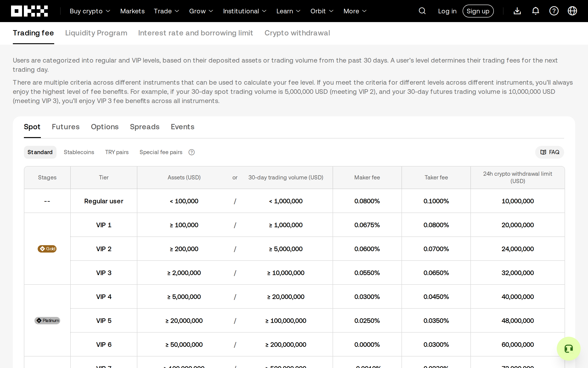Open the FAQ button
Image resolution: width=588 pixels, height=368 pixels.
pos(550,152)
